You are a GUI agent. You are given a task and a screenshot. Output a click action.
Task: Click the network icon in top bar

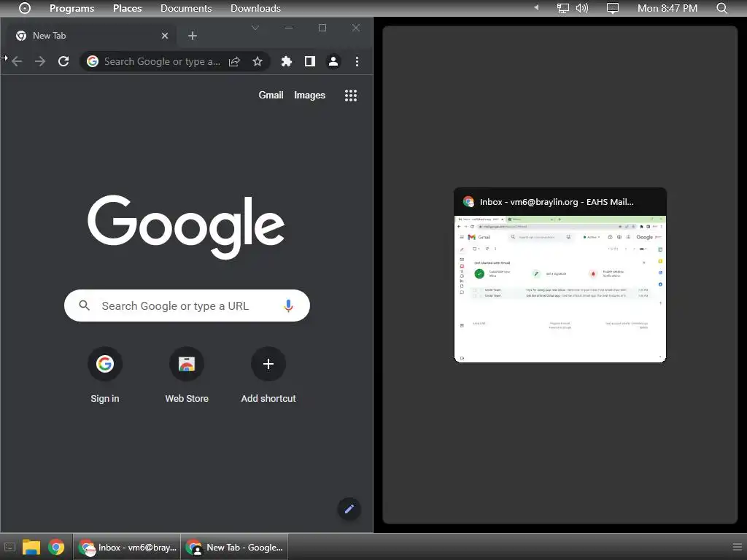point(563,8)
